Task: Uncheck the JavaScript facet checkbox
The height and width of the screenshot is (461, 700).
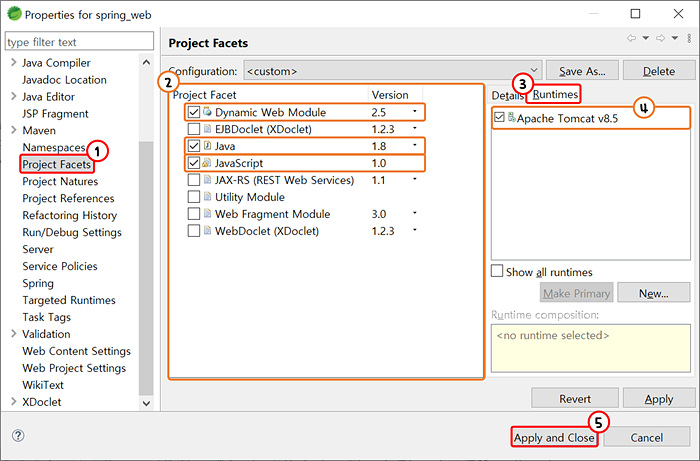Action: tap(194, 163)
